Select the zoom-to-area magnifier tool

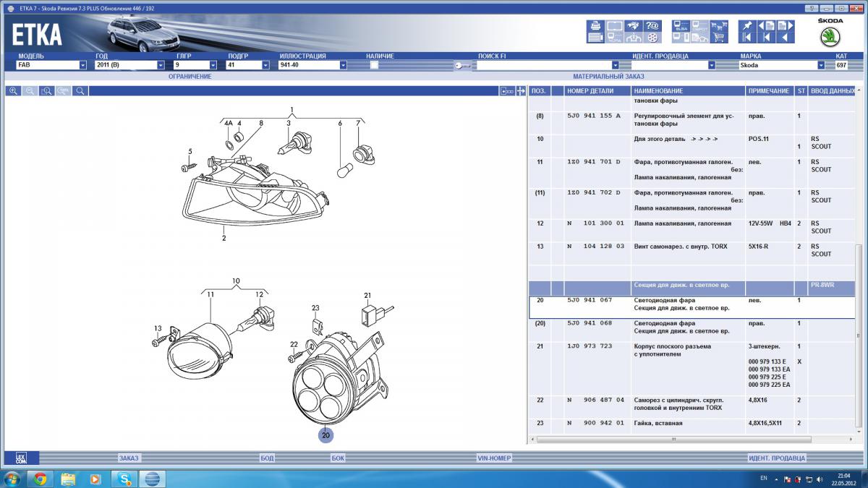click(x=47, y=91)
